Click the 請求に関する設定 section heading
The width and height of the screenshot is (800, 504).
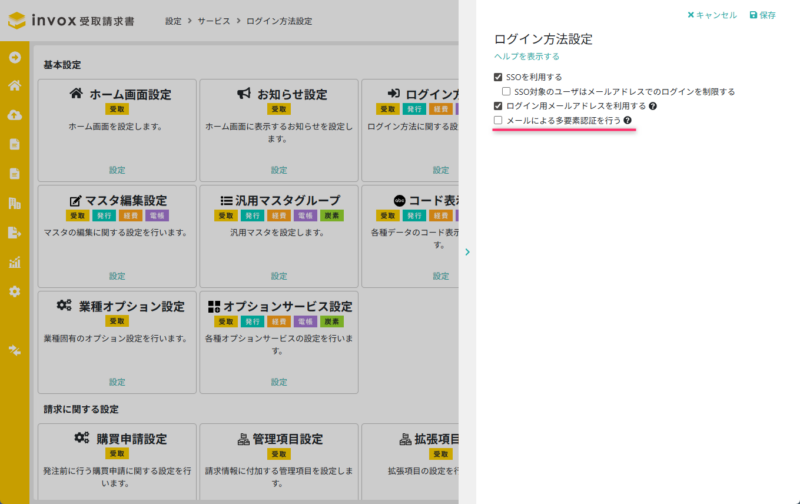pos(81,409)
